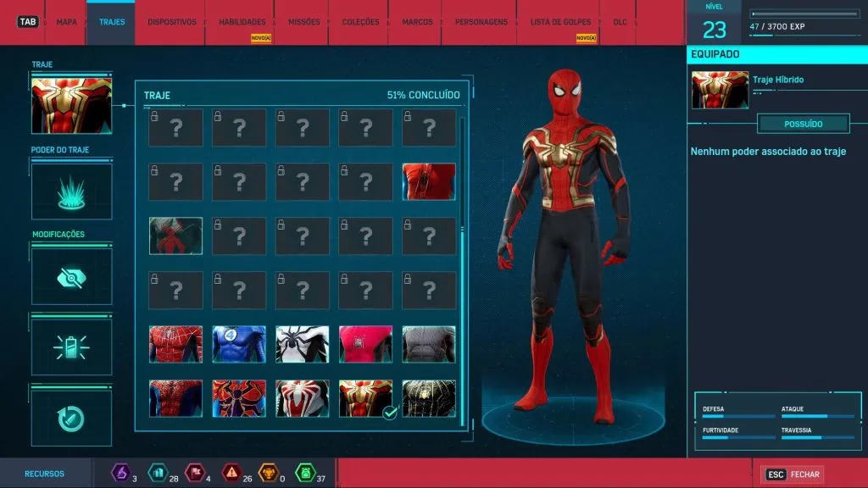
Task: Click the Recursos label
Action: (x=44, y=474)
